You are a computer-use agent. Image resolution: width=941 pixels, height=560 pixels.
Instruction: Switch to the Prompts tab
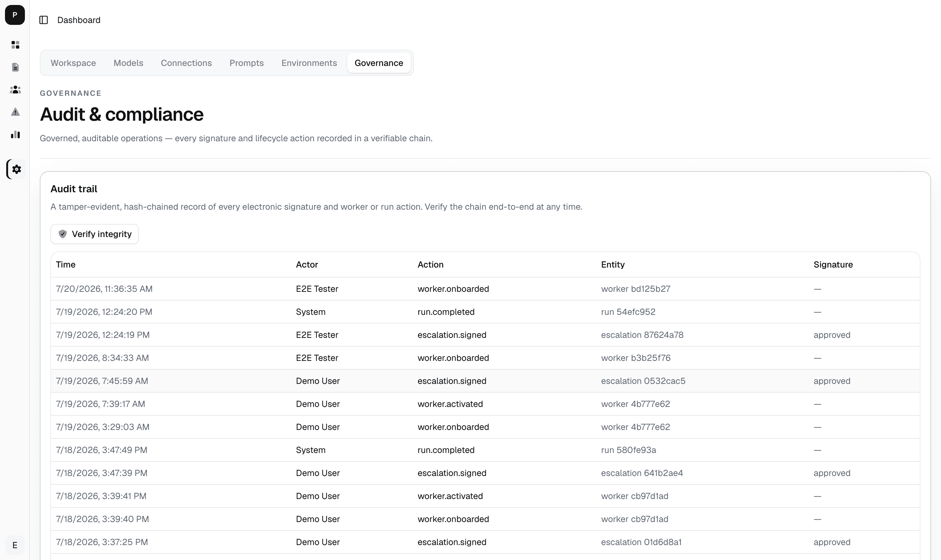246,63
